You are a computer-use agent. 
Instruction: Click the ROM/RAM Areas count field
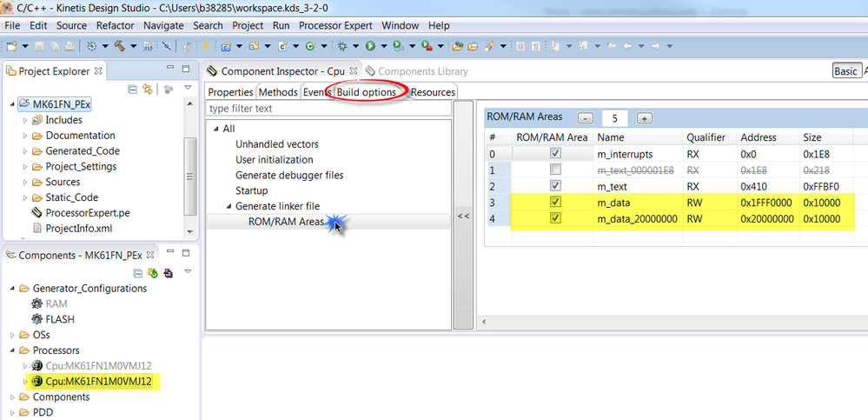pyautogui.click(x=614, y=118)
